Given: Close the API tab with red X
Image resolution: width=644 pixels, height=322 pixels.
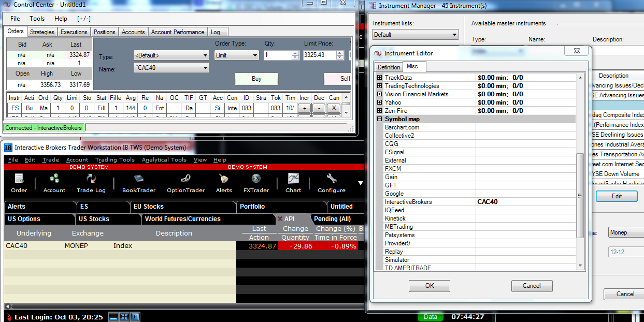Looking at the screenshot, I should (x=280, y=219).
